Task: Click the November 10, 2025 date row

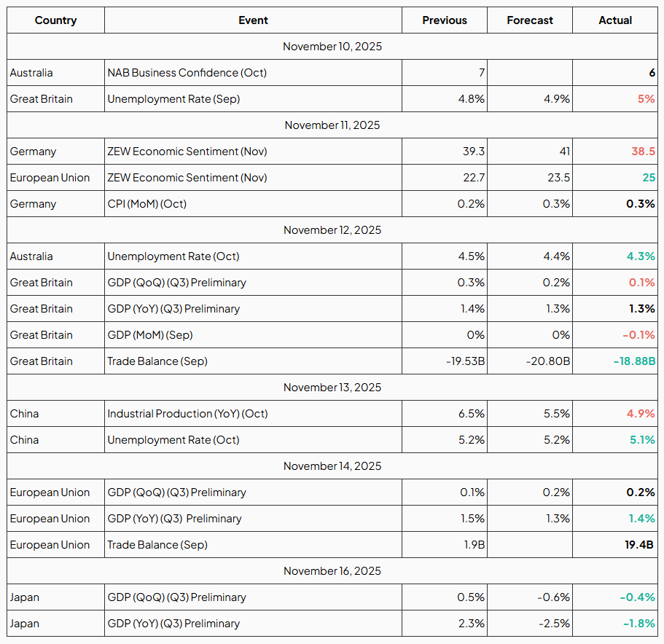Action: pos(332,47)
